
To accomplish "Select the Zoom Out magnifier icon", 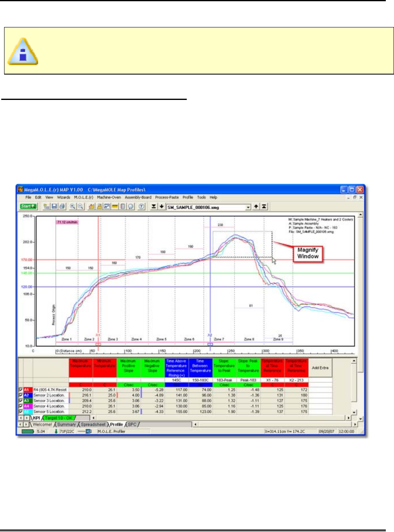I will [x=80, y=207].
